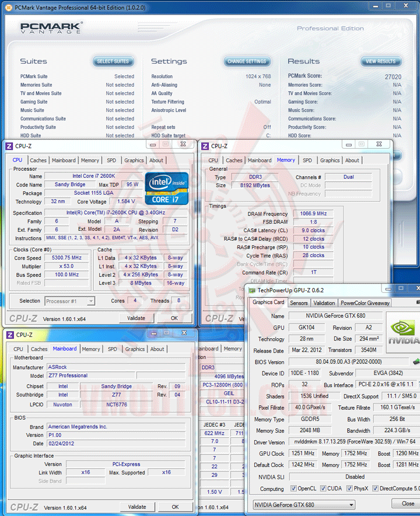Screen dimensions: 420x516
Task: Click the Core Voltage 1.584 V field
Action: (127, 201)
